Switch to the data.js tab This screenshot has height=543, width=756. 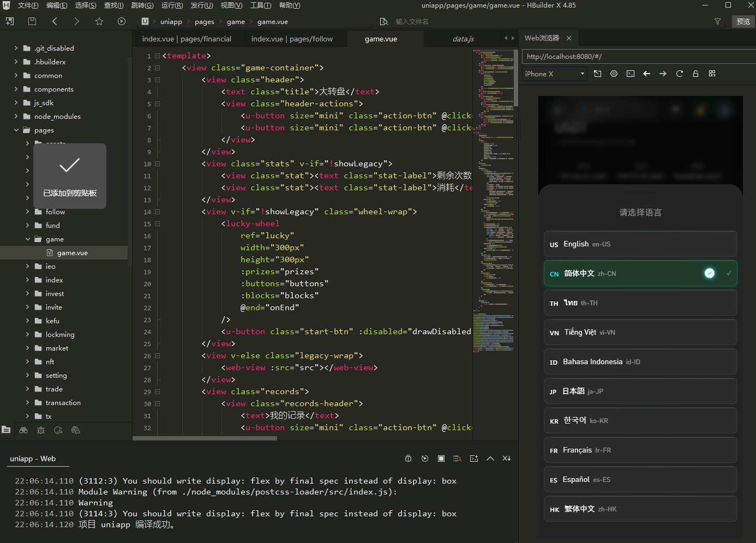click(463, 39)
